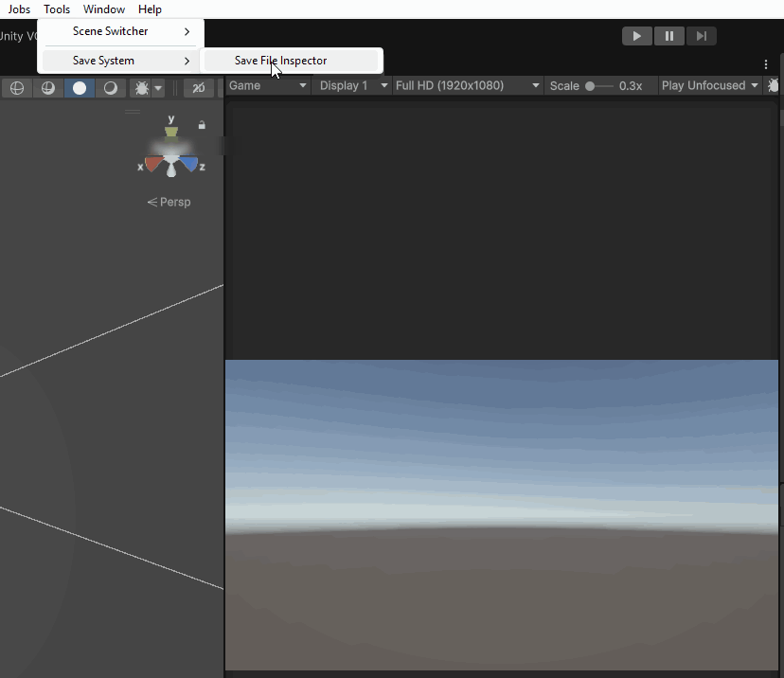Viewport: 784px width, 678px height.
Task: Open the Window menu
Action: click(x=104, y=9)
